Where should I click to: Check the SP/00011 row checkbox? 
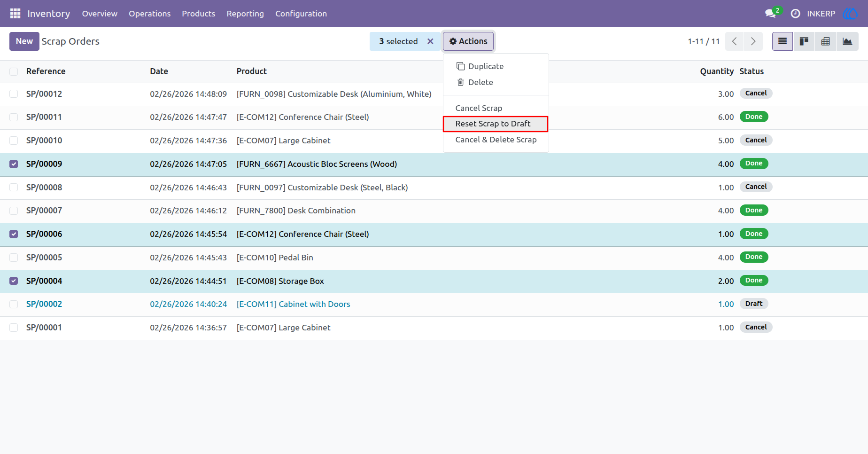click(14, 117)
